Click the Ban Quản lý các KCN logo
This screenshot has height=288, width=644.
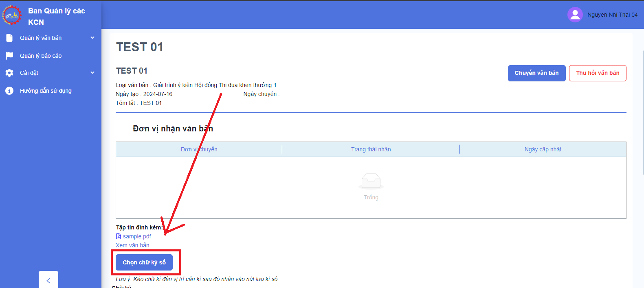coord(12,15)
